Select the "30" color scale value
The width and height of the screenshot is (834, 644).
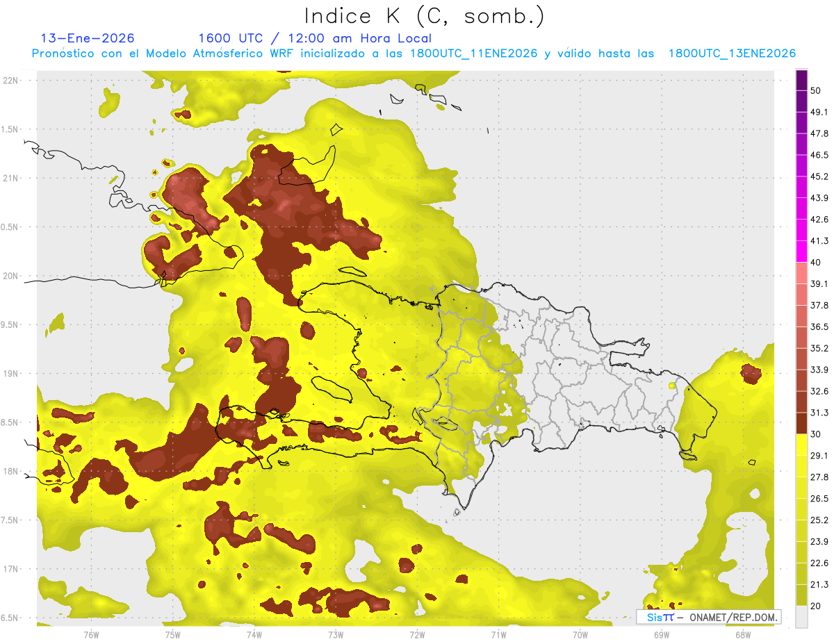coord(816,434)
